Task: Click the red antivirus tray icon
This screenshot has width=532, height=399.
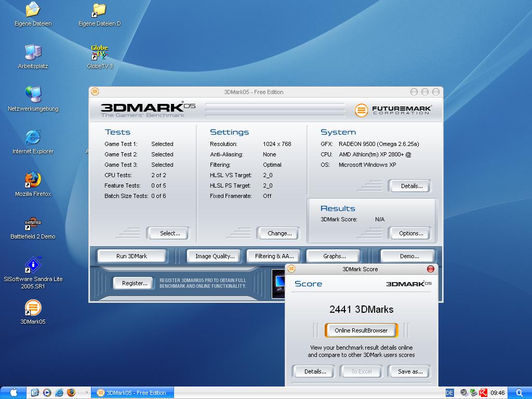Action: [x=484, y=393]
